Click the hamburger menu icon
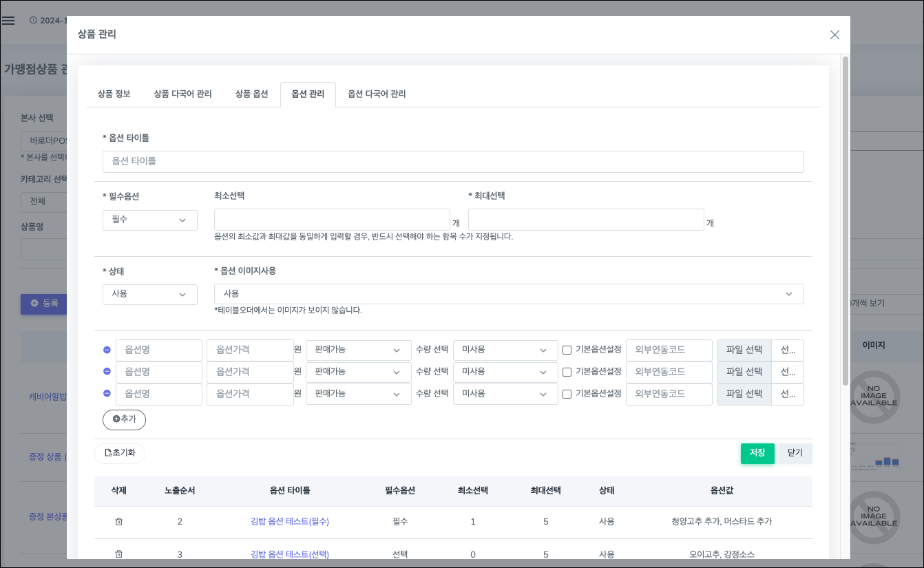This screenshot has width=924, height=568. [x=8, y=21]
